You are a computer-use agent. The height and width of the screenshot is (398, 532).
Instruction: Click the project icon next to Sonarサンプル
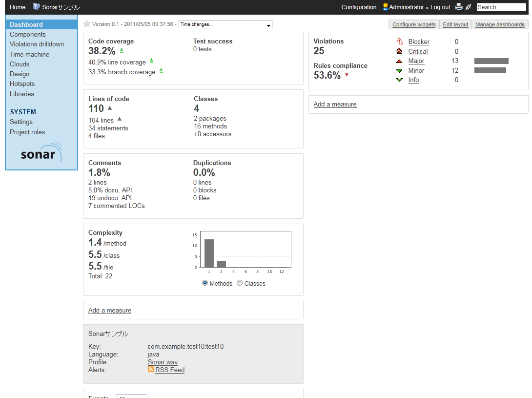point(36,6)
